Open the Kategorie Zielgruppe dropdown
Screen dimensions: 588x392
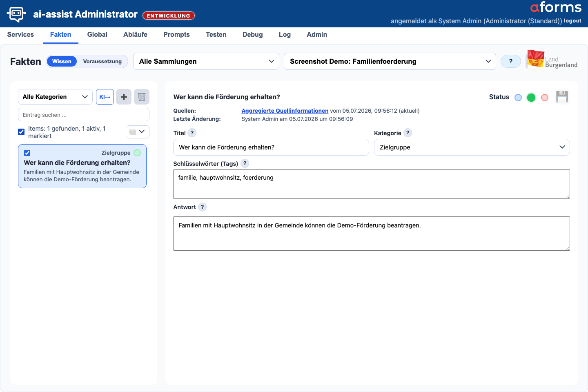tap(472, 147)
